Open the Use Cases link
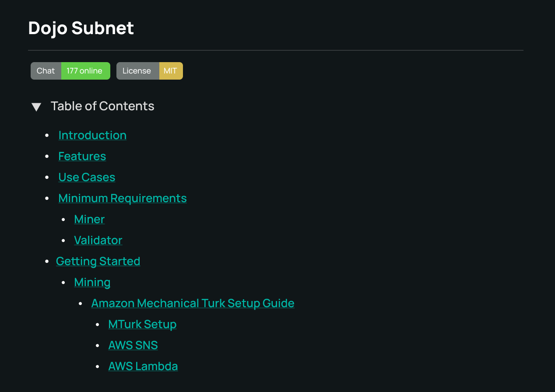Viewport: 555px width, 392px height. (87, 177)
